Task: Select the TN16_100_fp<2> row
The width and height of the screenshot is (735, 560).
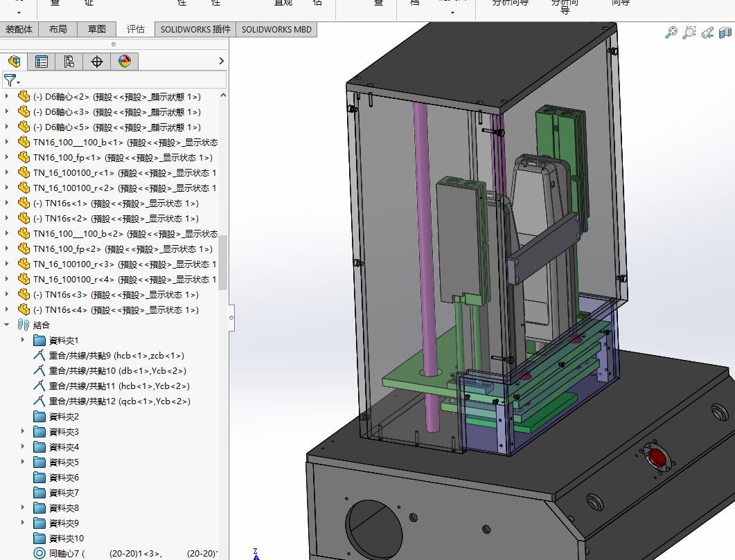Action: [123, 249]
